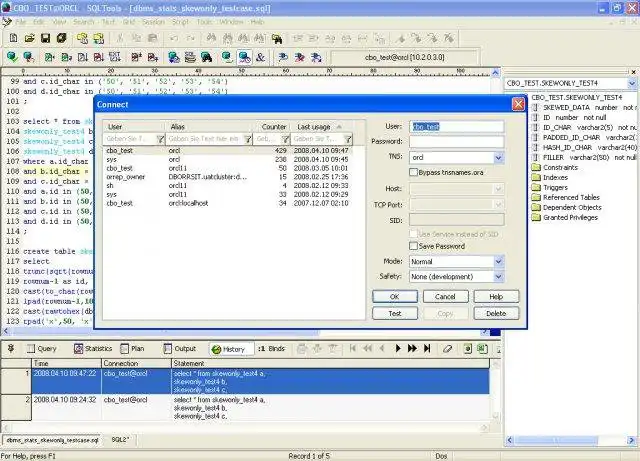Click the Open file folder icon

tap(29, 38)
